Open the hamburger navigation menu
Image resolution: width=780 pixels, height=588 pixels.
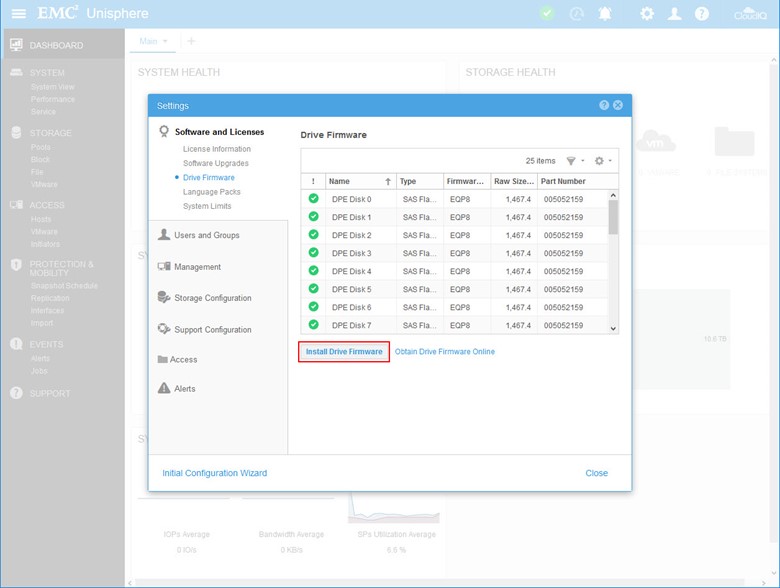pos(18,13)
